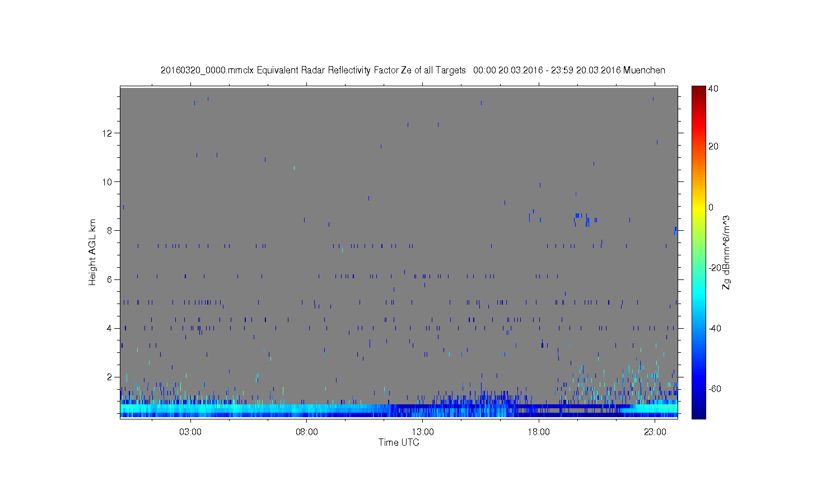
Task: Click the 18:00 time tick label
Action: tap(539, 432)
